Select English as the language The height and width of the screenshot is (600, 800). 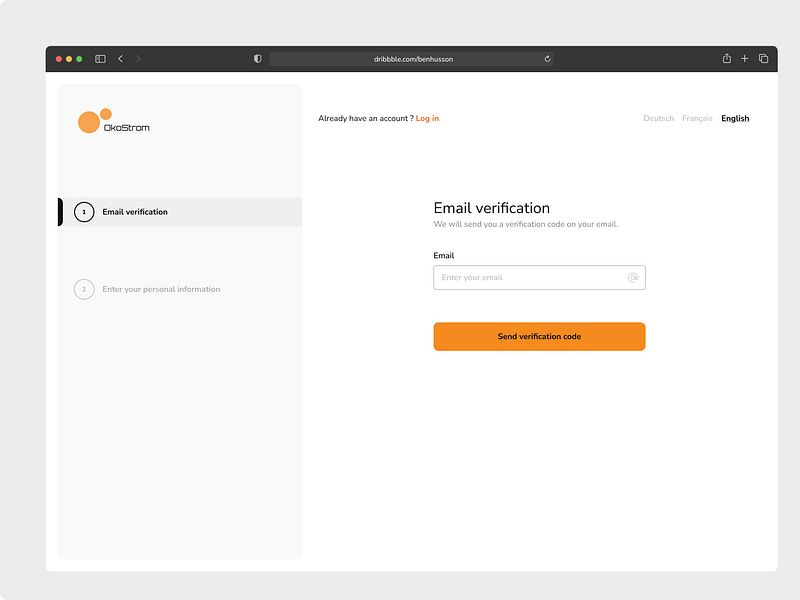point(735,118)
